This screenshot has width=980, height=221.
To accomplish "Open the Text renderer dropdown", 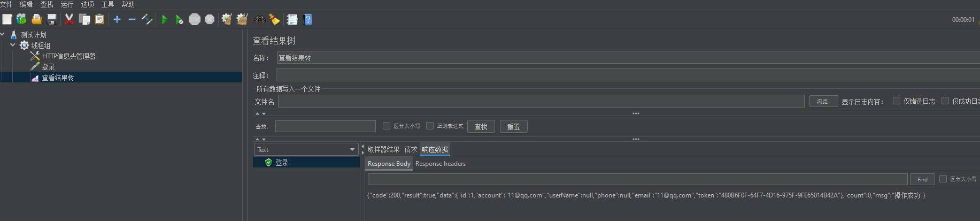I will (x=306, y=149).
